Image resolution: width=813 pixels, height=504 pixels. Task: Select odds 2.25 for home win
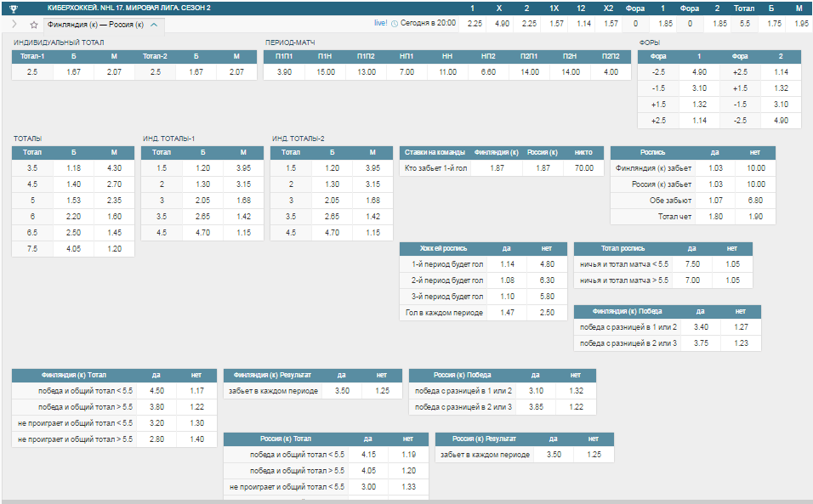pyautogui.click(x=475, y=23)
